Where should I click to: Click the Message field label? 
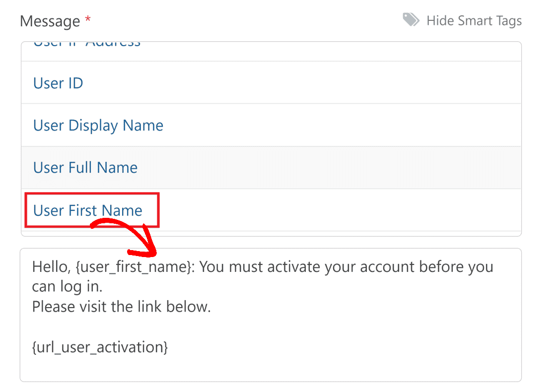point(51,21)
